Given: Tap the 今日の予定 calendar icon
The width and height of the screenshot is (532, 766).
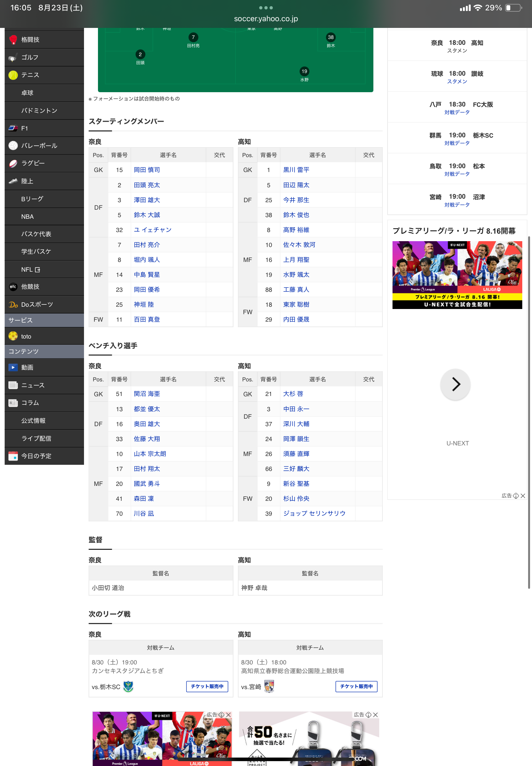Looking at the screenshot, I should coord(13,456).
